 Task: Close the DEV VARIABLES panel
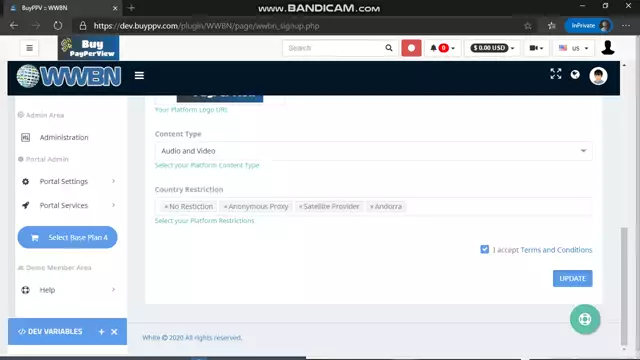(x=114, y=332)
